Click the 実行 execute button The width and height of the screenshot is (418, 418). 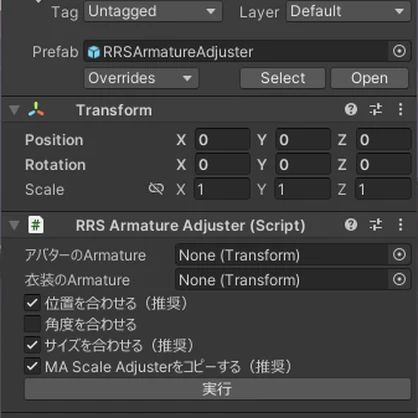(x=217, y=389)
